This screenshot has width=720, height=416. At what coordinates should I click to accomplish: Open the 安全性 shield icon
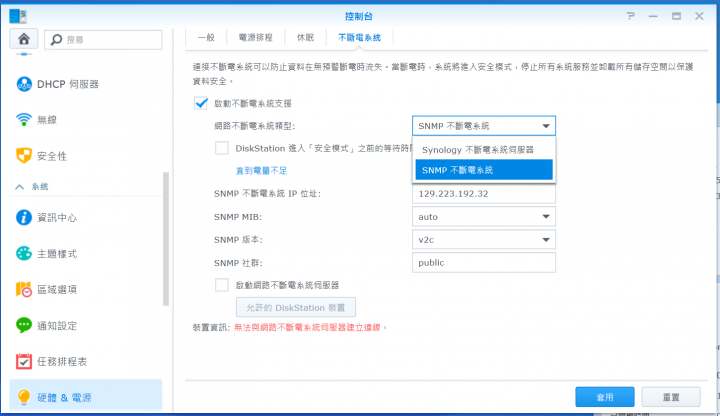click(24, 156)
